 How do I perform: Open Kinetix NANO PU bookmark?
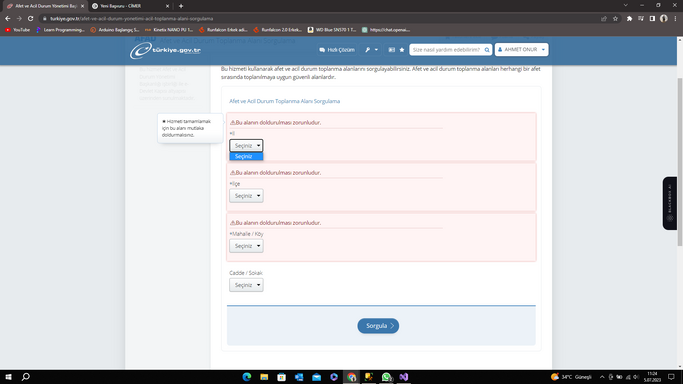(169, 30)
